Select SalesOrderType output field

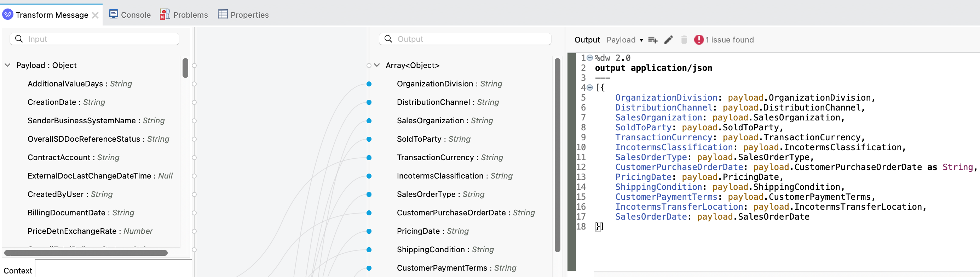(440, 194)
